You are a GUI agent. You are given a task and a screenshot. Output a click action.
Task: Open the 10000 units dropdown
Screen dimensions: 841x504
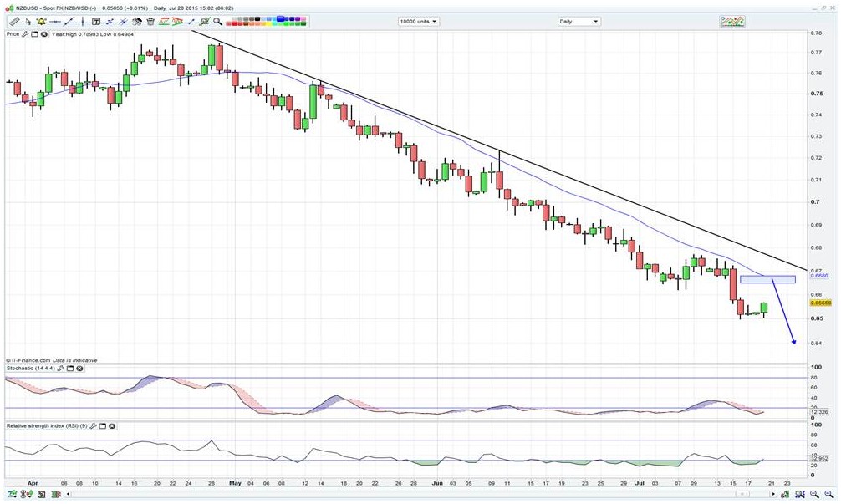click(x=418, y=22)
